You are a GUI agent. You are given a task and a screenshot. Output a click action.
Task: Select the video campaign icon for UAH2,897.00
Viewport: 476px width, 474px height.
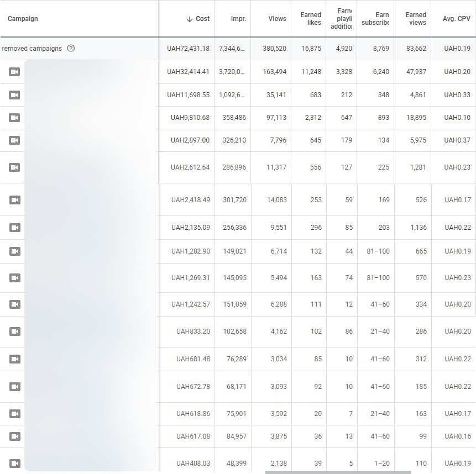(x=14, y=140)
